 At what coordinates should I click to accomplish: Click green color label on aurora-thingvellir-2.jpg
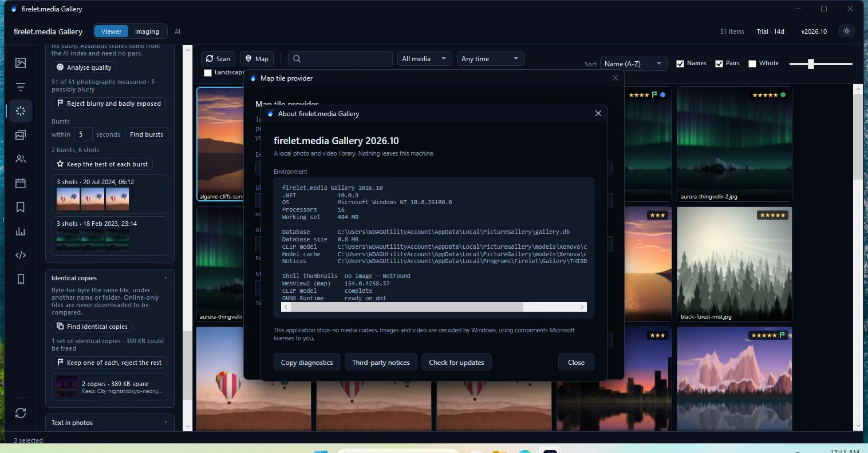point(783,95)
